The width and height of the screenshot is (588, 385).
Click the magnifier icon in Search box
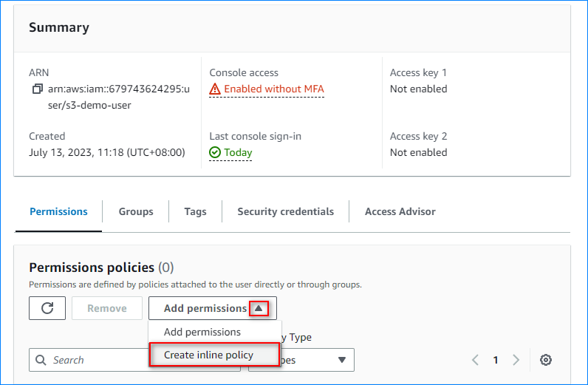41,360
